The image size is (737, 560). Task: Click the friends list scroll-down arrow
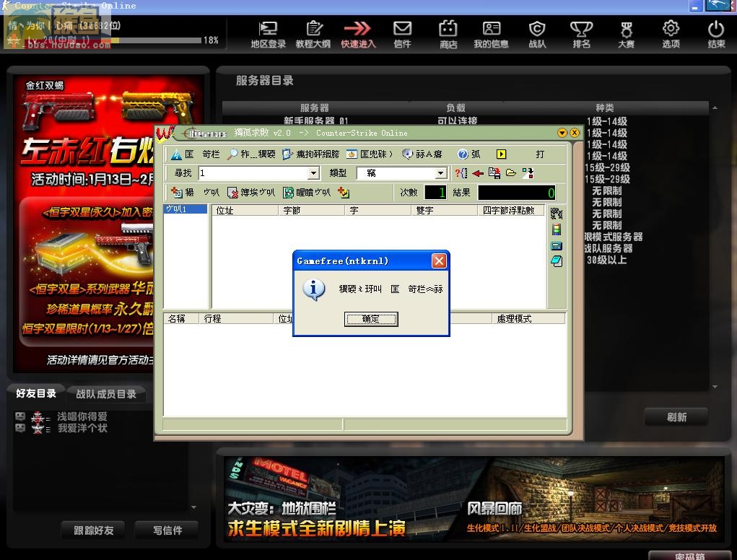pyautogui.click(x=193, y=507)
